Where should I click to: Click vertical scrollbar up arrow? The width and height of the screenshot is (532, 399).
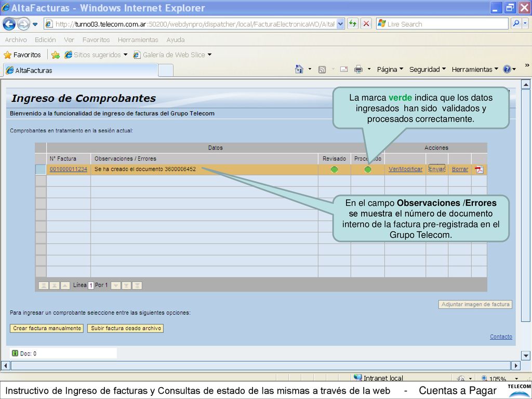tap(526, 84)
